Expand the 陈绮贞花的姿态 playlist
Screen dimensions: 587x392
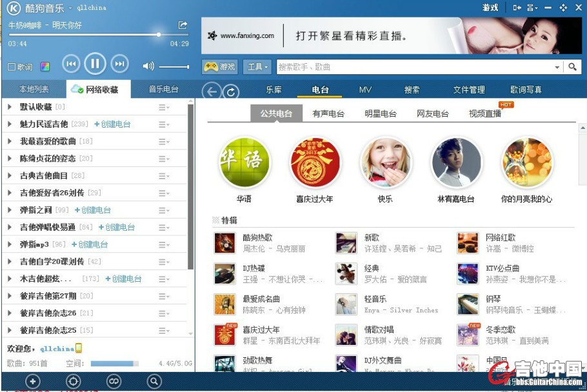tap(10, 159)
